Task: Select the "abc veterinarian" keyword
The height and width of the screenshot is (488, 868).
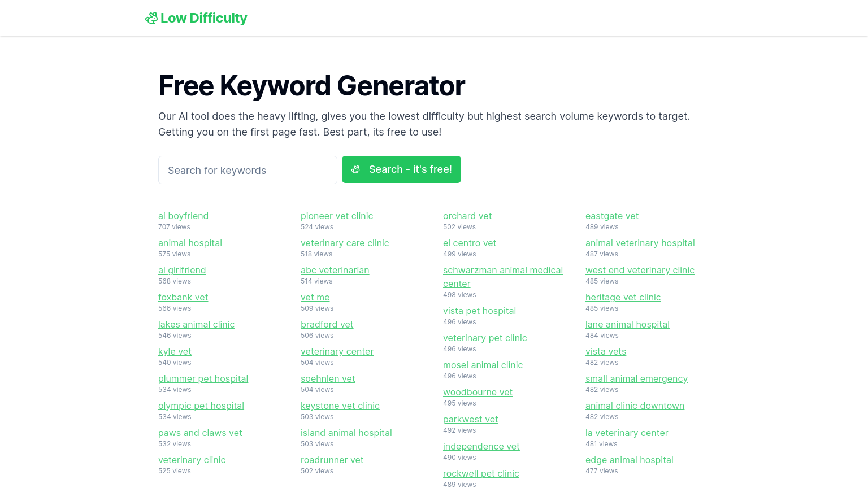Action: [335, 270]
